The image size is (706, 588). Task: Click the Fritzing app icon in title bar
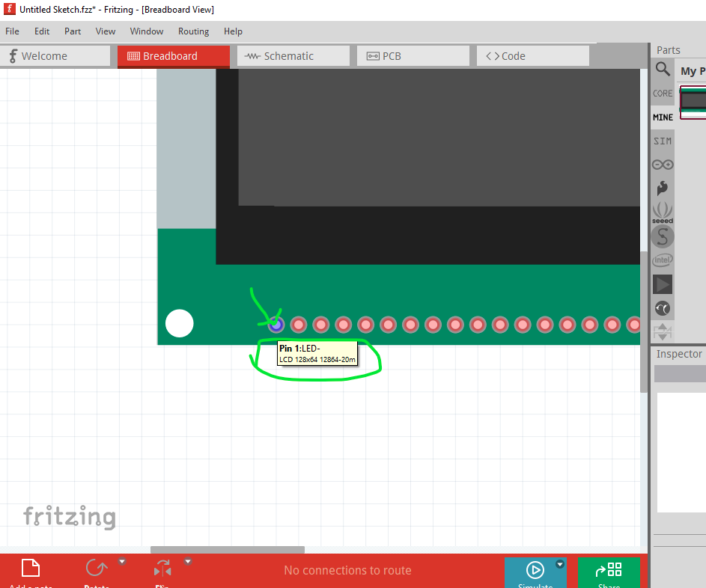9,9
